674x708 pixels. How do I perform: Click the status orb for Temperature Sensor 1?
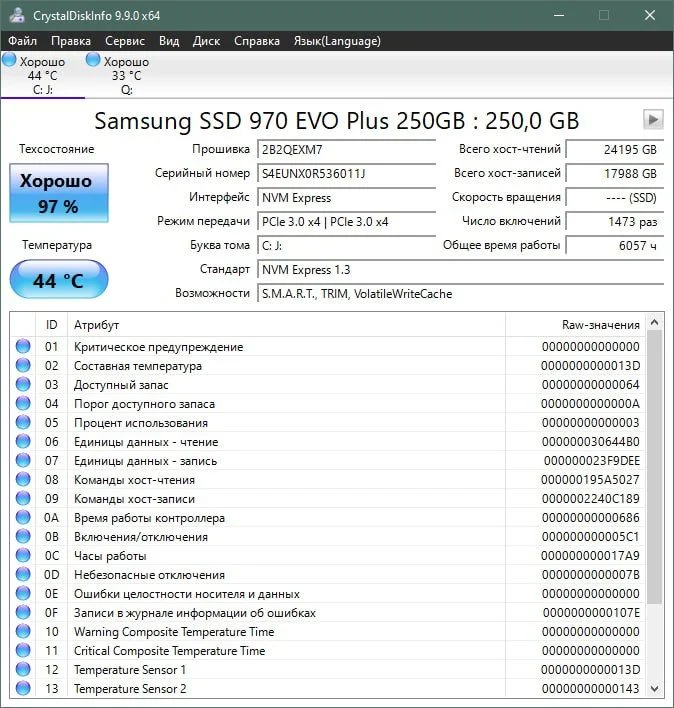[23, 669]
